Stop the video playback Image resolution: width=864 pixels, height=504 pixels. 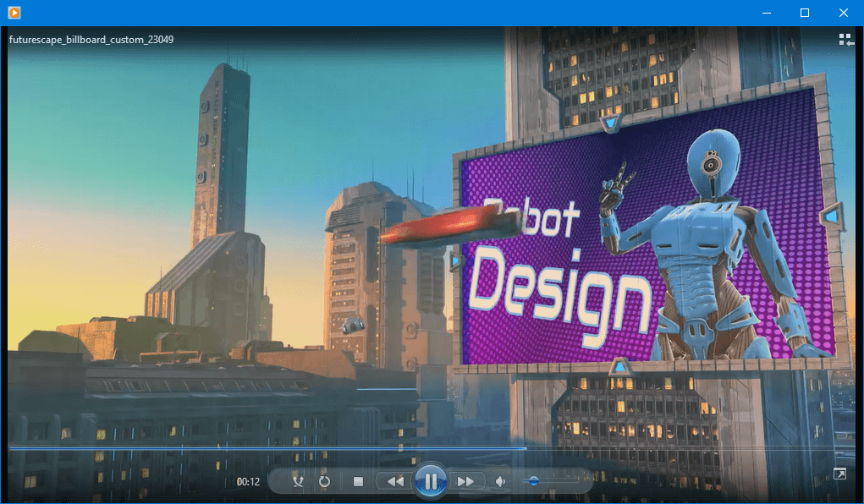click(358, 481)
